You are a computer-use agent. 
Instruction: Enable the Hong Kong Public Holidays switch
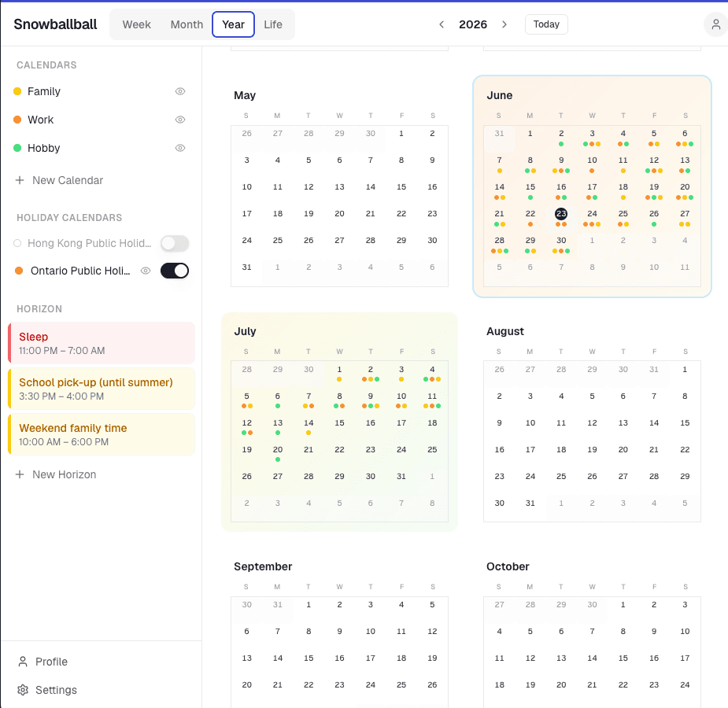coord(175,243)
